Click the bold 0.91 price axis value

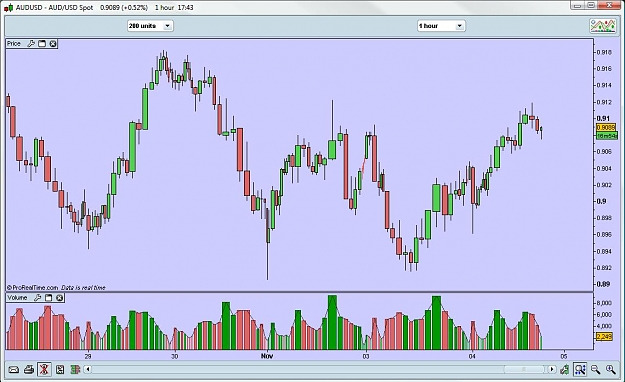point(603,118)
